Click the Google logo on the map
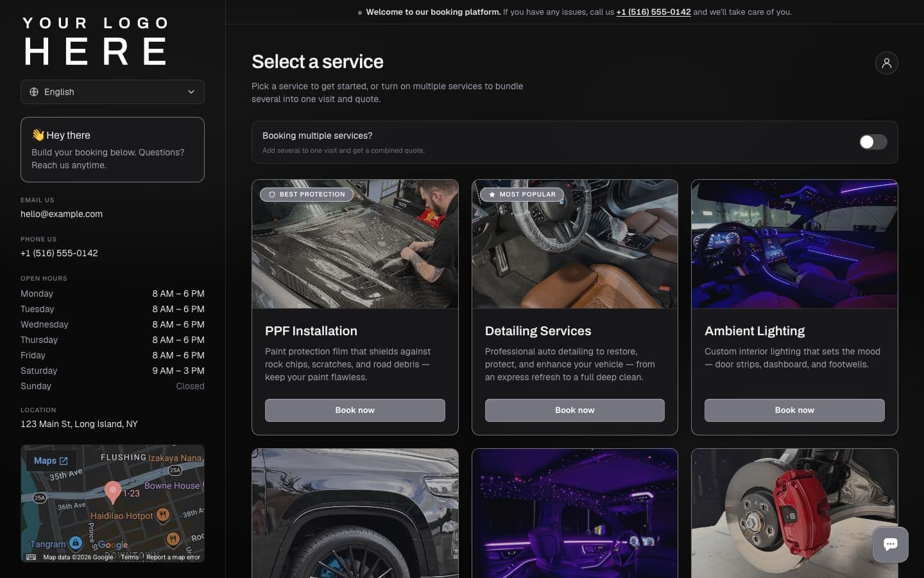924x578 pixels. tap(113, 545)
